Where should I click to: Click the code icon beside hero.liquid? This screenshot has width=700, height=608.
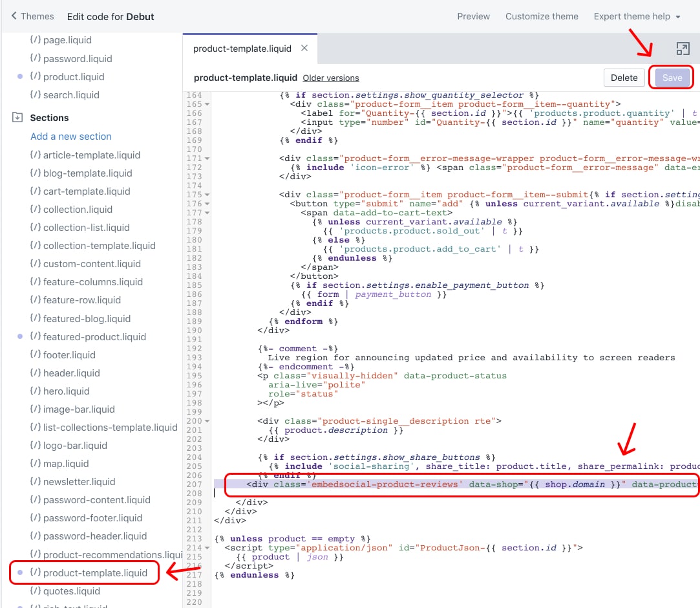(36, 391)
